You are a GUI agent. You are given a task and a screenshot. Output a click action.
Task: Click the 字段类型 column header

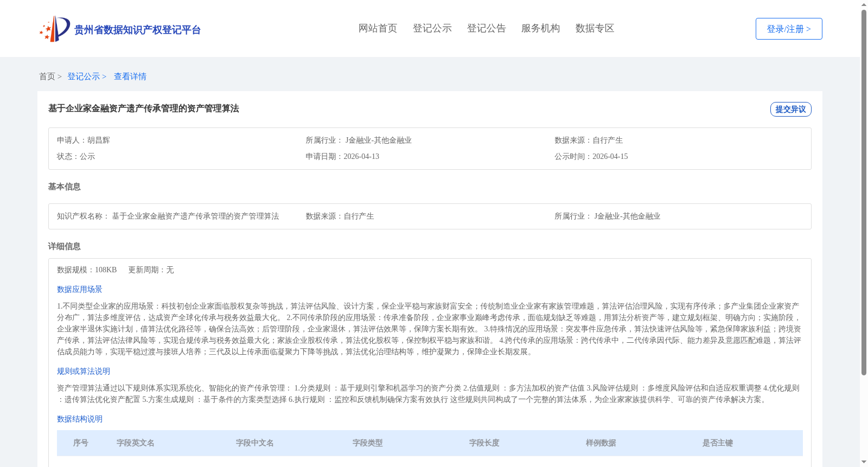[368, 443]
